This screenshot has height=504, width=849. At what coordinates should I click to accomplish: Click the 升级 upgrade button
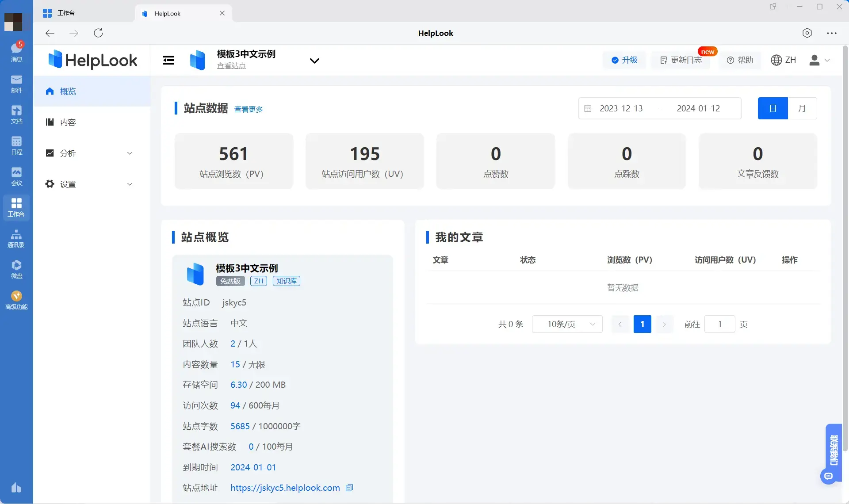(624, 60)
